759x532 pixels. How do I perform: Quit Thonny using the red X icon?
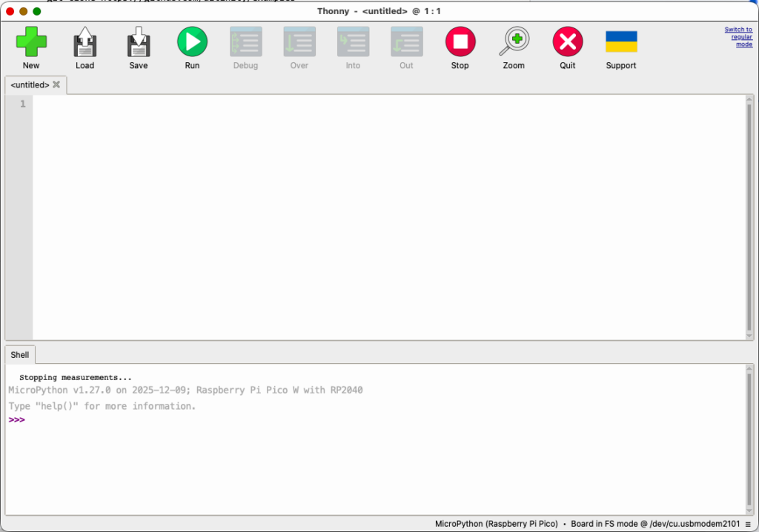568,42
